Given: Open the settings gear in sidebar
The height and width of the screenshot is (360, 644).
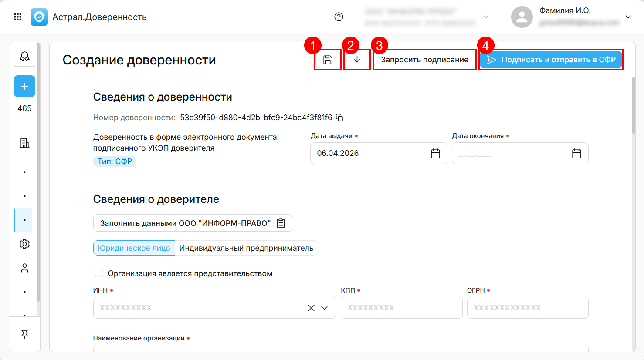Looking at the screenshot, I should point(24,244).
